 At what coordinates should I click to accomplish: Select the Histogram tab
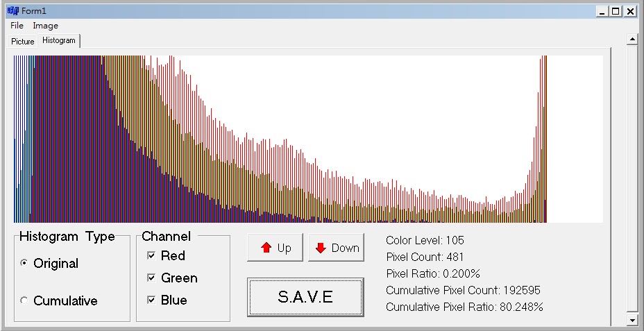pos(59,40)
